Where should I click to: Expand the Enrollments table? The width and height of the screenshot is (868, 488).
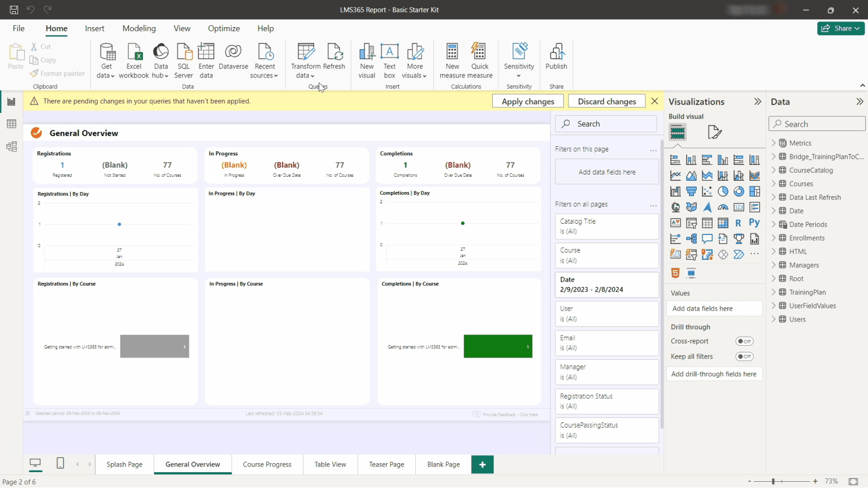click(774, 238)
